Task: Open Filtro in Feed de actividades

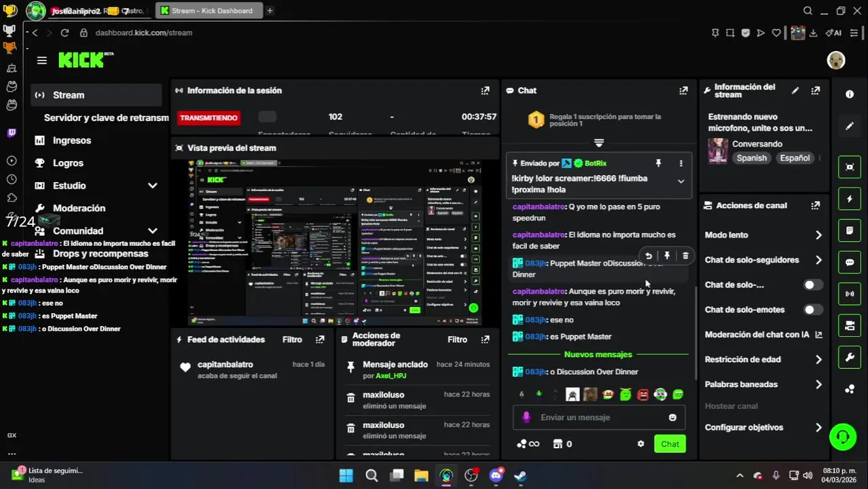Action: click(292, 340)
